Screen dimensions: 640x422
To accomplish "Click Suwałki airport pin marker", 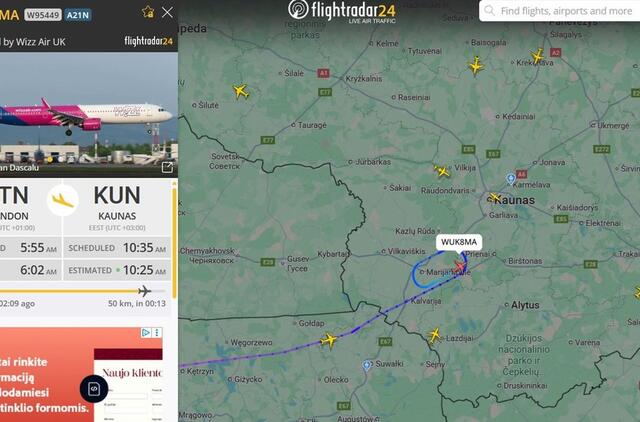I will [367, 365].
